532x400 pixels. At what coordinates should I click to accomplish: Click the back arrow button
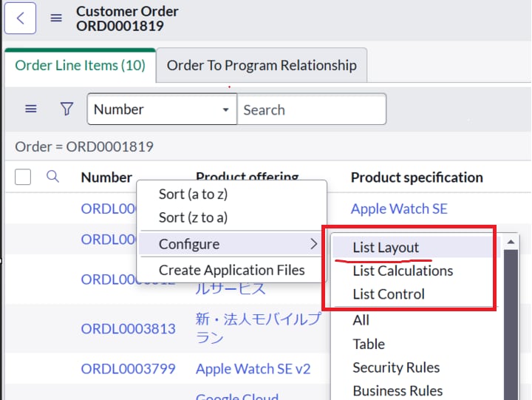21,18
